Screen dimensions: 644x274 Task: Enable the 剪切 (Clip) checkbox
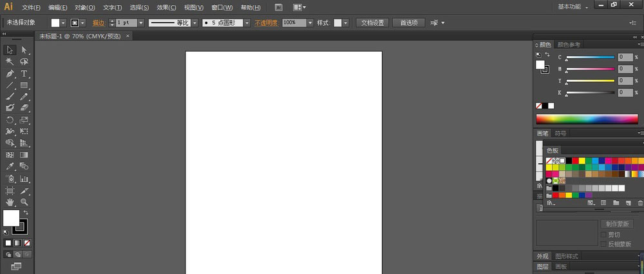[603, 235]
